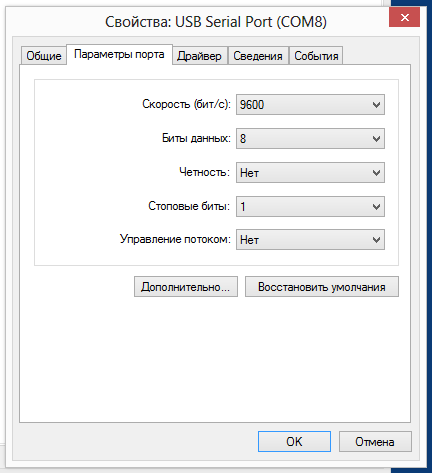
Task: Click Восстановить умолчания button
Action: (322, 287)
